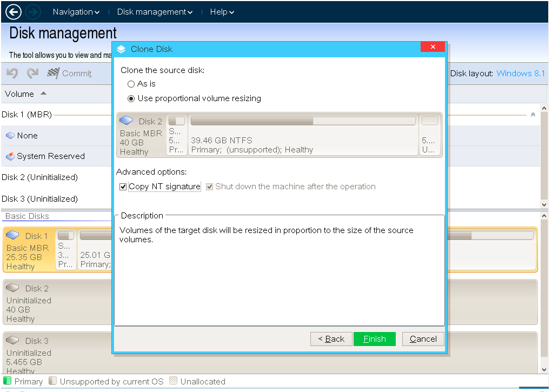Click the Clone Disk title layers icon
The image size is (552, 392).
point(121,49)
